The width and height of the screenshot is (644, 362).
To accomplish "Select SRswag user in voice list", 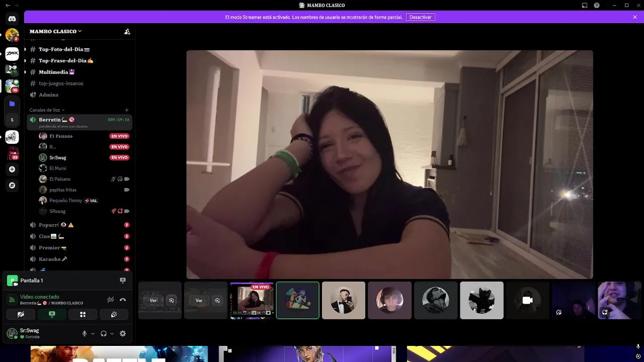I will (x=84, y=211).
